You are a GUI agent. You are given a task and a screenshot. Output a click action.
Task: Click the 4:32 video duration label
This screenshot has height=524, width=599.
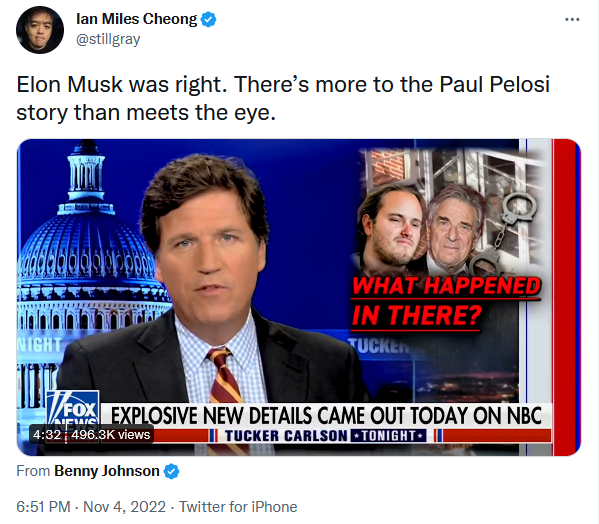point(47,435)
